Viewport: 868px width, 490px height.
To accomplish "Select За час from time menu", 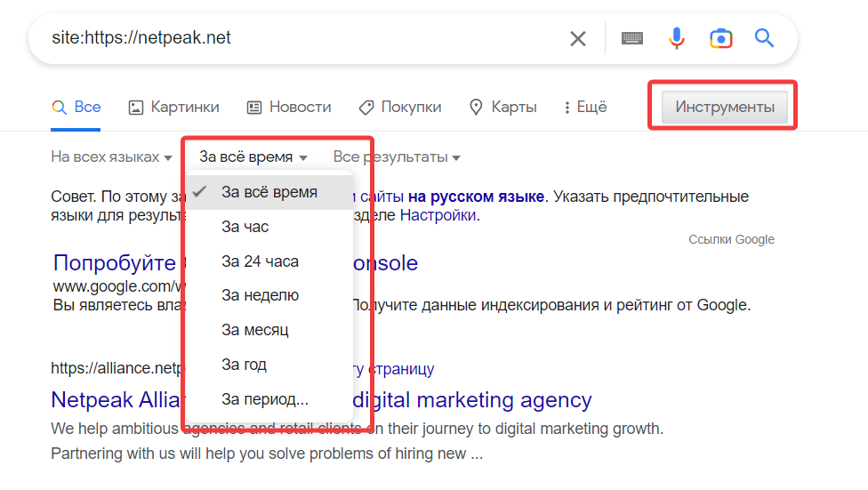I will pos(245,227).
